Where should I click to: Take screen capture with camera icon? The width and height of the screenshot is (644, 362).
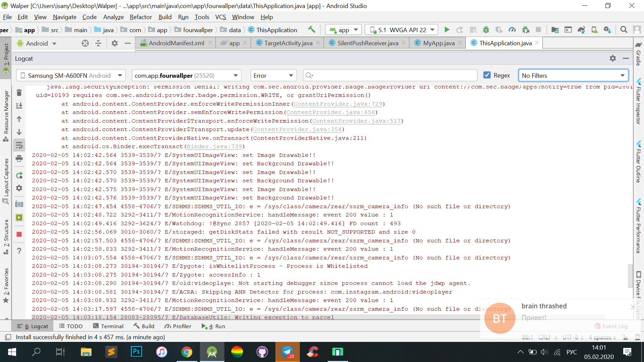point(19,204)
